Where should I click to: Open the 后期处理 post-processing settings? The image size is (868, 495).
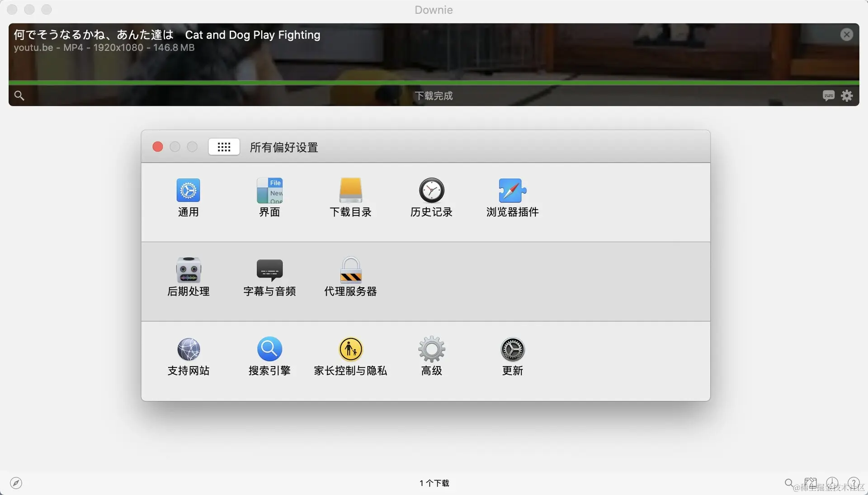(188, 277)
